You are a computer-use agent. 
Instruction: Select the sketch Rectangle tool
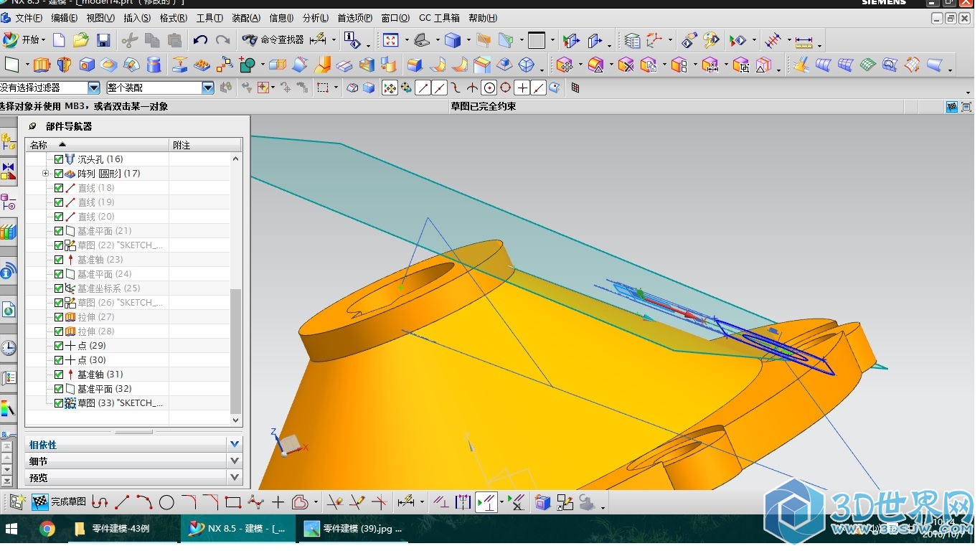click(233, 502)
